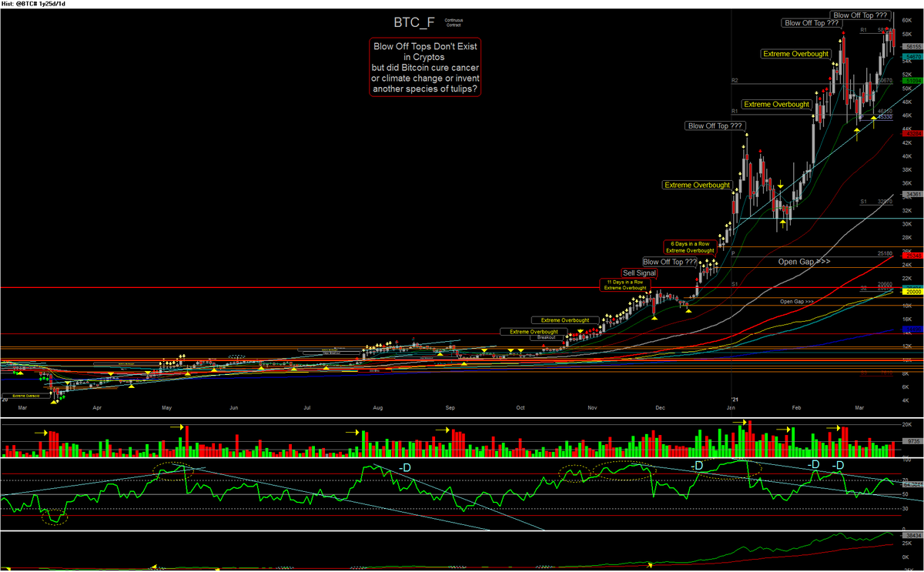Click the '-D' divergence label near December RSI peak

697,465
